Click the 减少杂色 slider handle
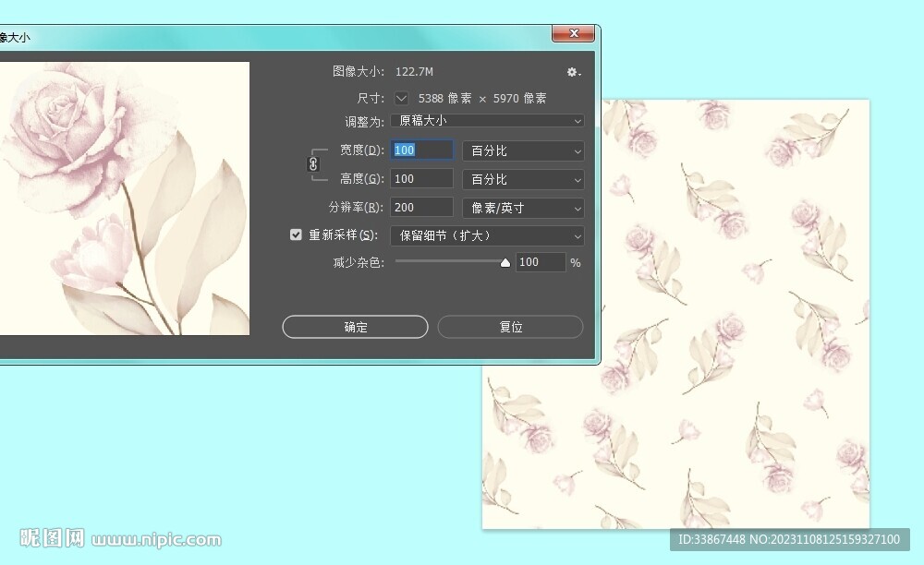The image size is (924, 565). pyautogui.click(x=505, y=263)
